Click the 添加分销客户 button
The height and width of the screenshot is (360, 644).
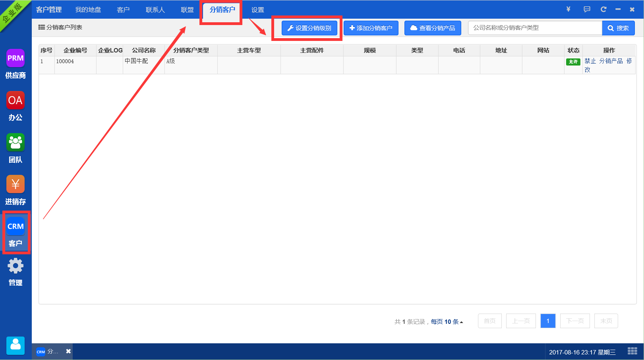[371, 28]
